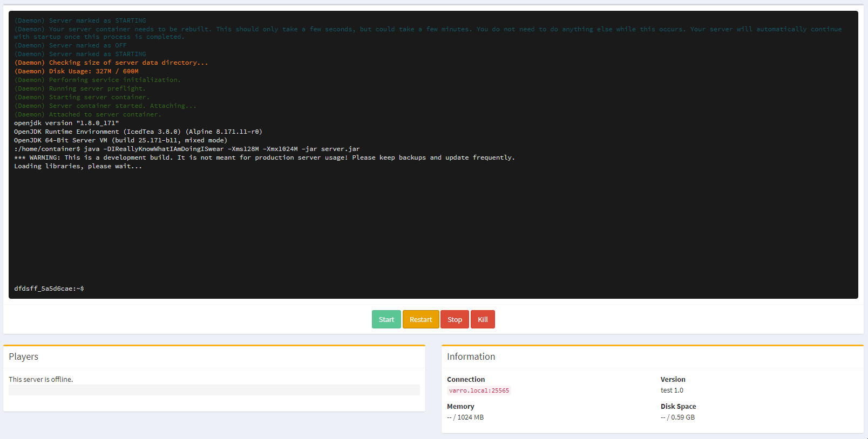Screen dimensions: 868x439
Task: Click the green Start button
Action: (x=386, y=319)
